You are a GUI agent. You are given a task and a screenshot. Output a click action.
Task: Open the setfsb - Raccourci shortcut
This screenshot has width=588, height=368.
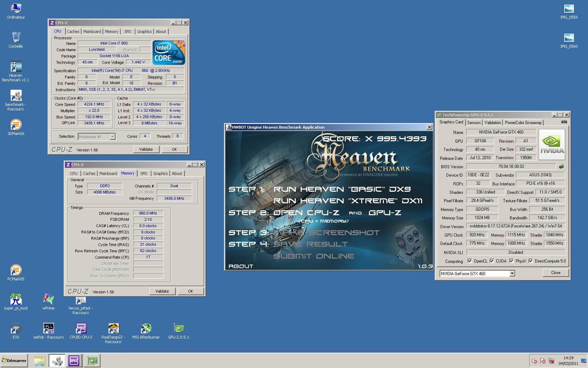point(48,331)
